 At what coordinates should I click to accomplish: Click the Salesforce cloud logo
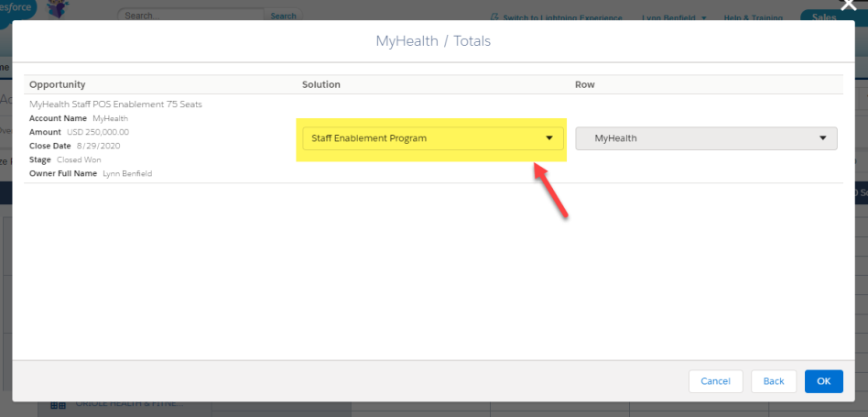click(x=17, y=10)
